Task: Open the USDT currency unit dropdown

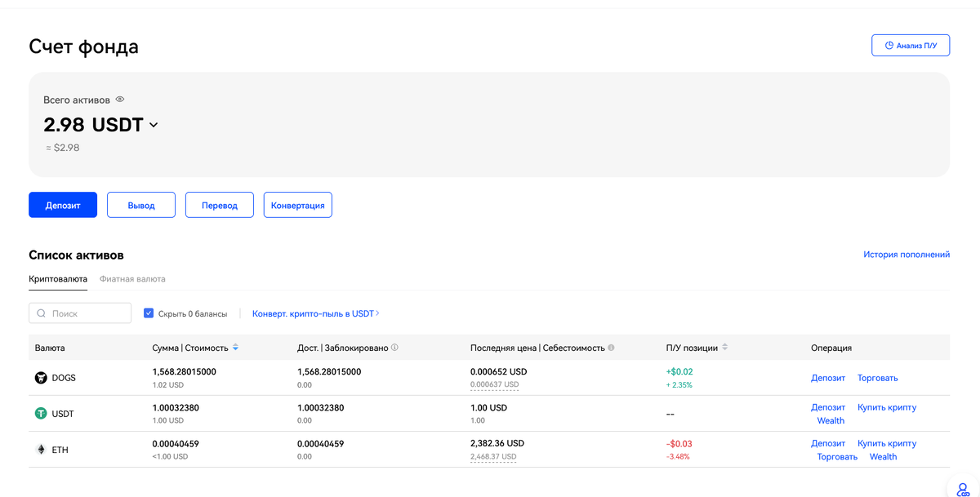Action: tap(154, 125)
